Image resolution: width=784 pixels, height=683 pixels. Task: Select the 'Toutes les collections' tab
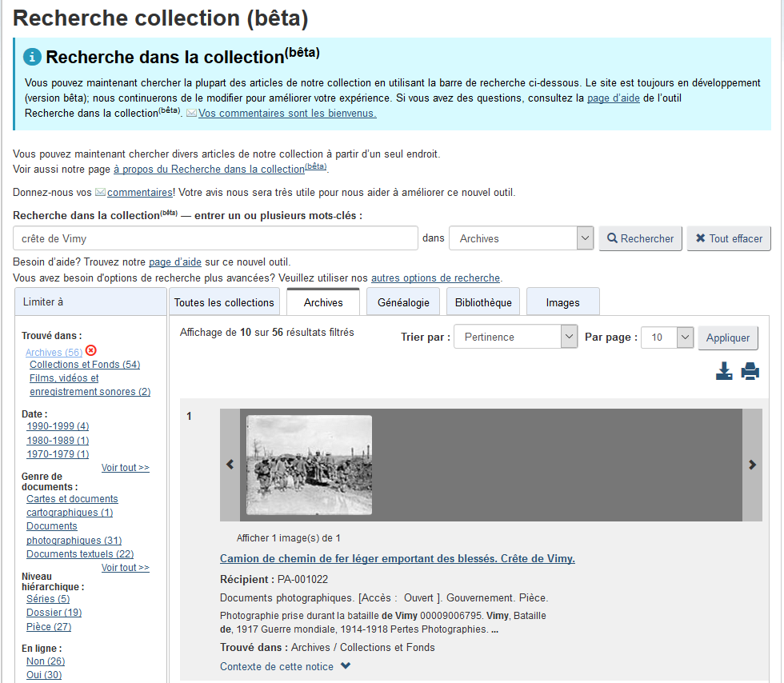[224, 302]
